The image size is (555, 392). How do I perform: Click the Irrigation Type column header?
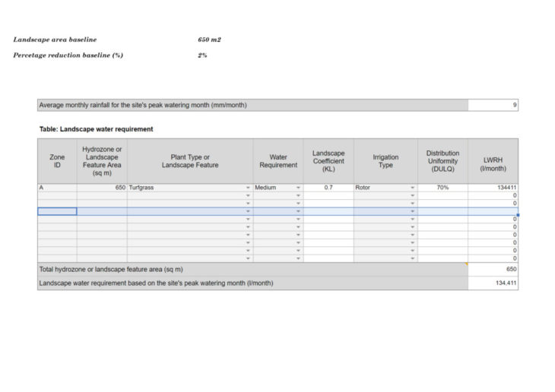(x=385, y=161)
